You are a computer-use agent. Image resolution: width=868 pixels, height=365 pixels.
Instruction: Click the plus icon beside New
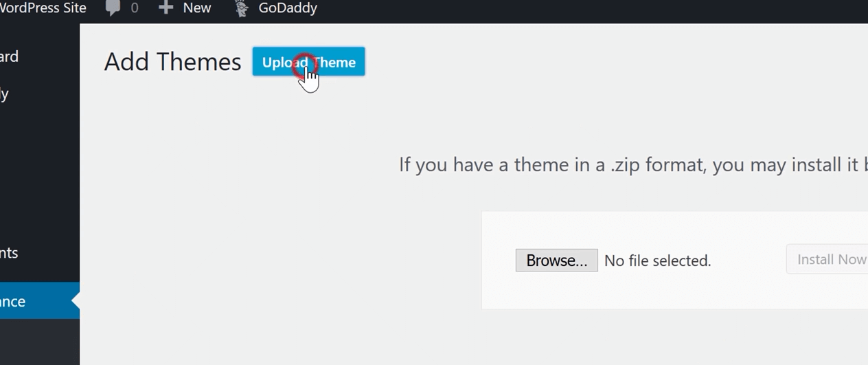coord(165,8)
